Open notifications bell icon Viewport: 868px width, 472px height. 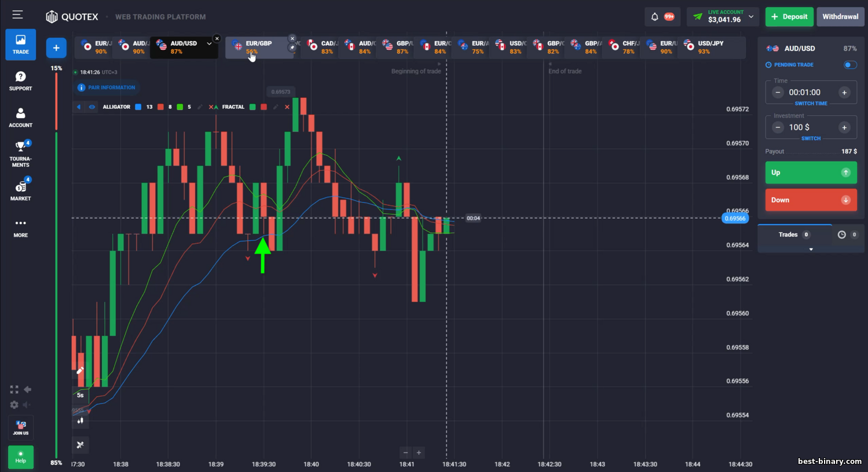tap(655, 17)
